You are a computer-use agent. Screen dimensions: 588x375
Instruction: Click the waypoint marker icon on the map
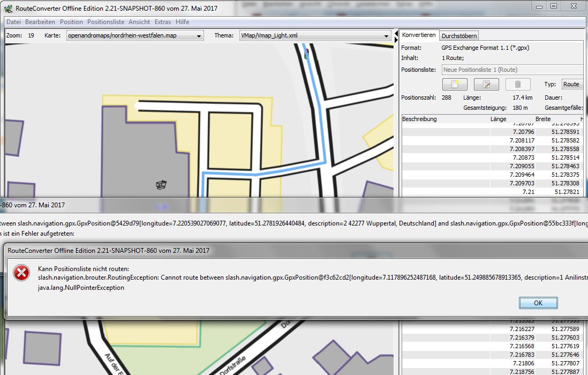160,185
